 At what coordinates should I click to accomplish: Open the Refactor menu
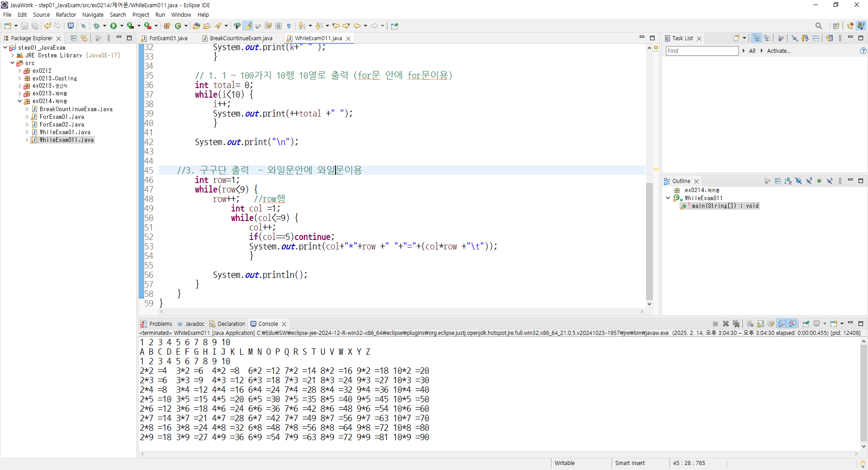[x=66, y=14]
